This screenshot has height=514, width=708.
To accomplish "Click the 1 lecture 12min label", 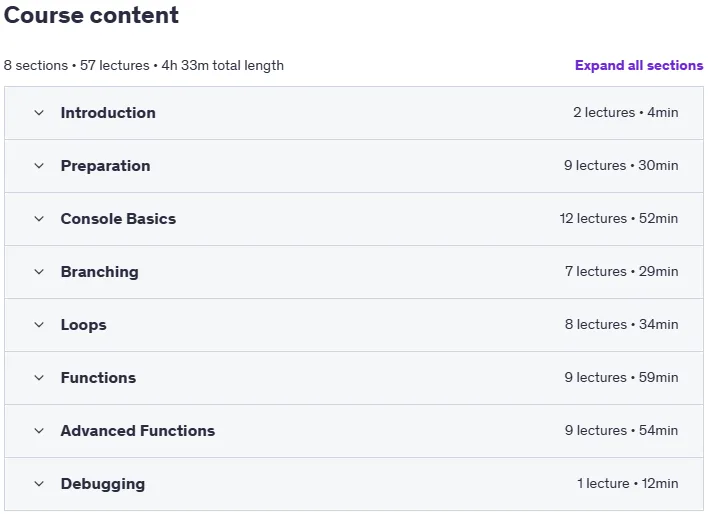I will [627, 484].
